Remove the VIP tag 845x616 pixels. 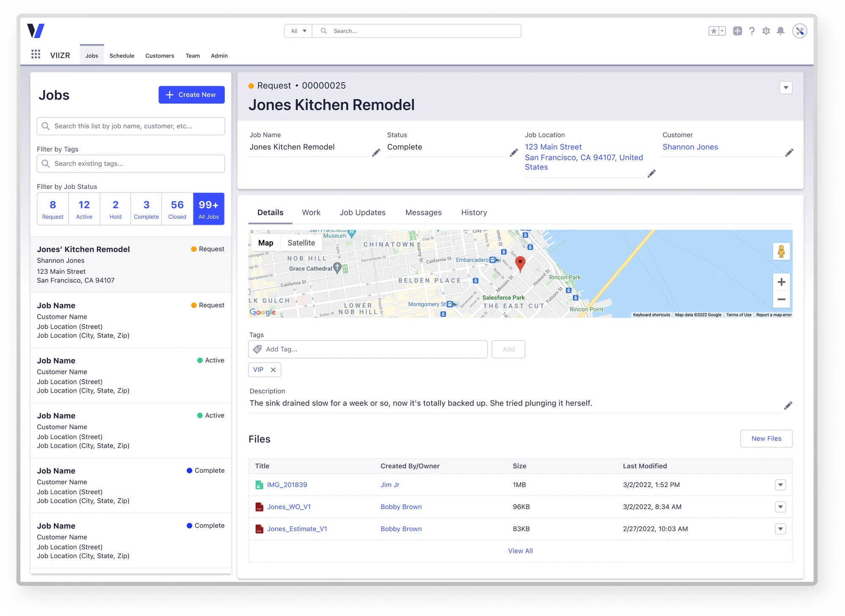[273, 370]
